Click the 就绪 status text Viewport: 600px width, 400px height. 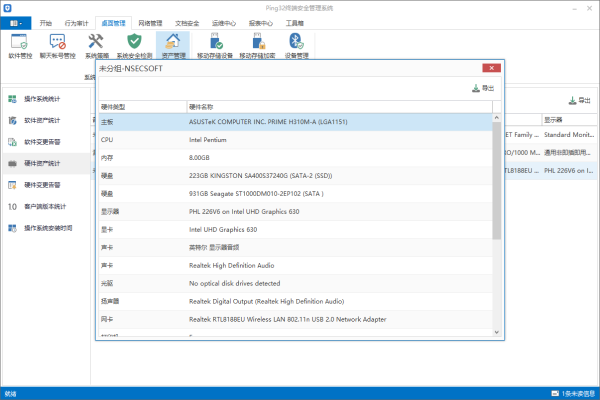point(11,393)
